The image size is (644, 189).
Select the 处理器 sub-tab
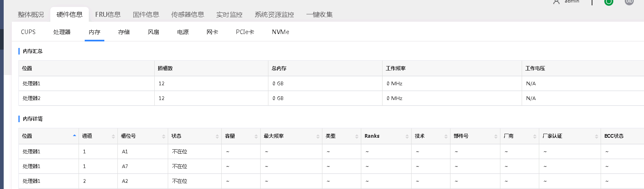click(x=62, y=32)
